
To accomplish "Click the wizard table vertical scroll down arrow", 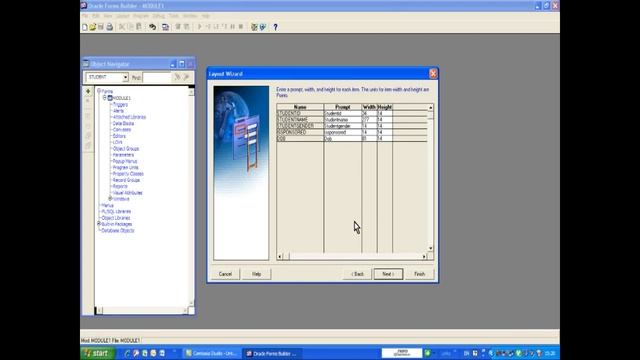I will (431, 249).
